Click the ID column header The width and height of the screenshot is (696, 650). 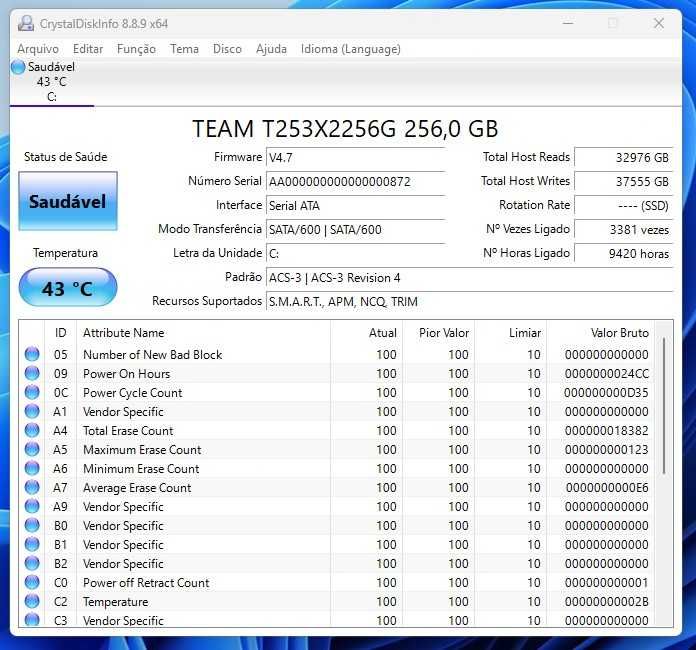60,333
